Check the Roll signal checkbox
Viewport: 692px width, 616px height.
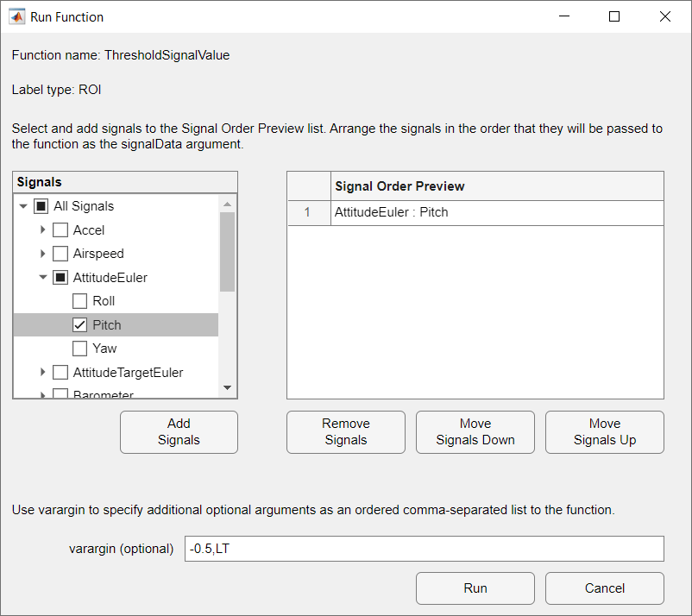point(79,300)
